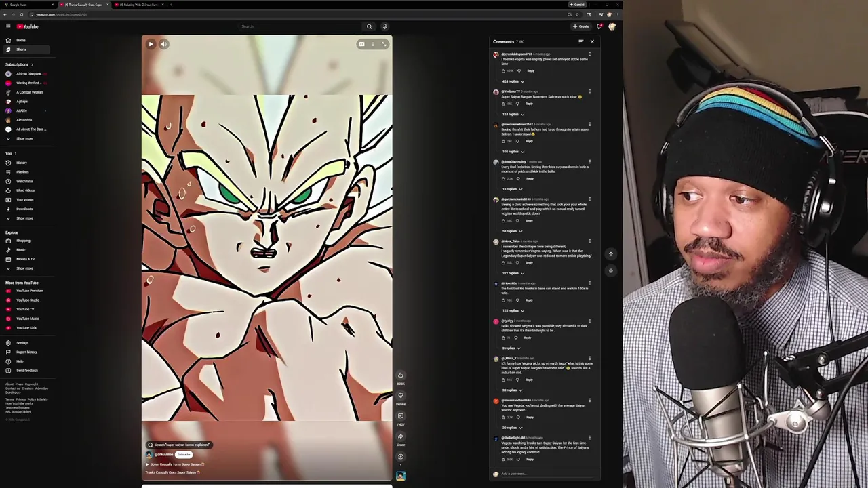Open options for the 'slightly proud but annoyed' comment
This screenshot has height=488, width=868.
[590, 54]
